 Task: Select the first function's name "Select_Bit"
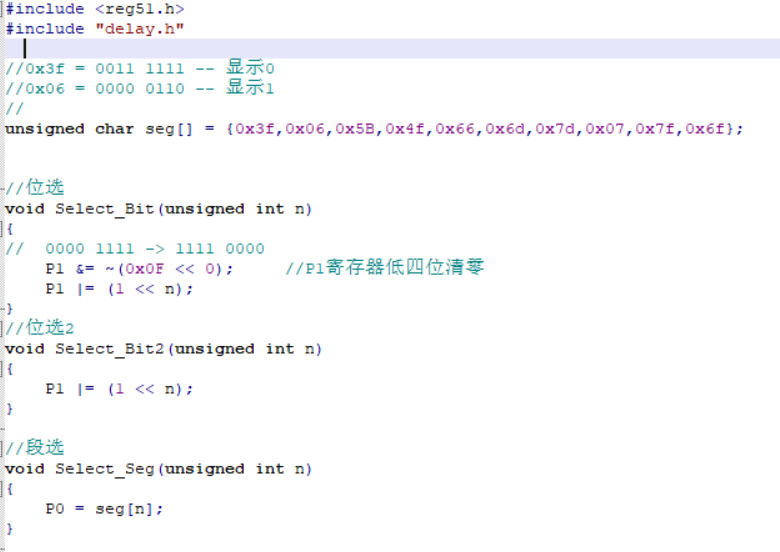[x=104, y=209]
